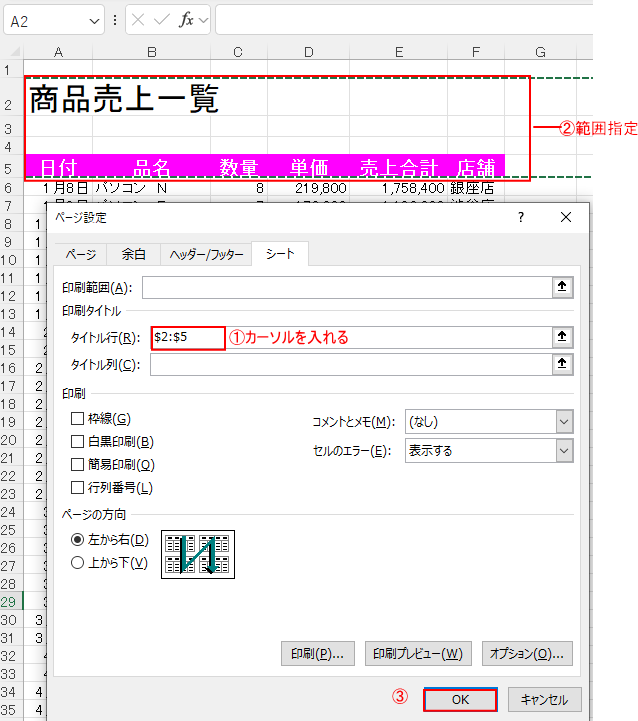
Task: Enable the 枠線(G) checkbox
Action: 77,418
